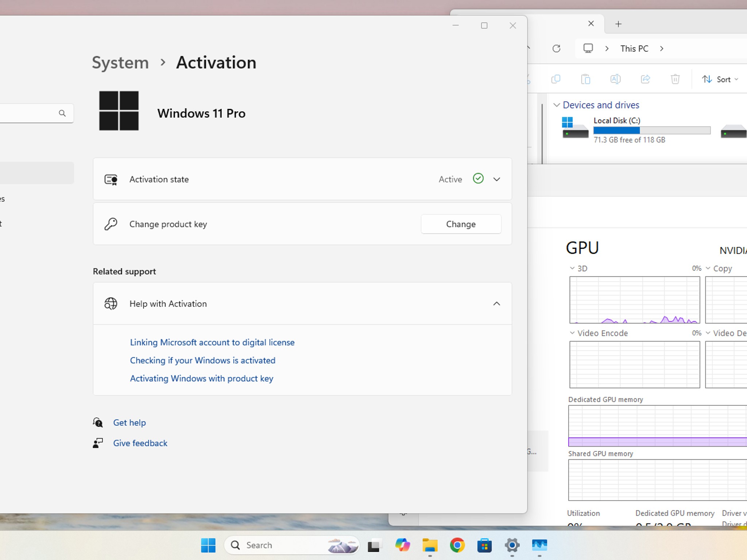Click the 3D GPU usage graph
The image size is (747, 560).
(x=635, y=300)
